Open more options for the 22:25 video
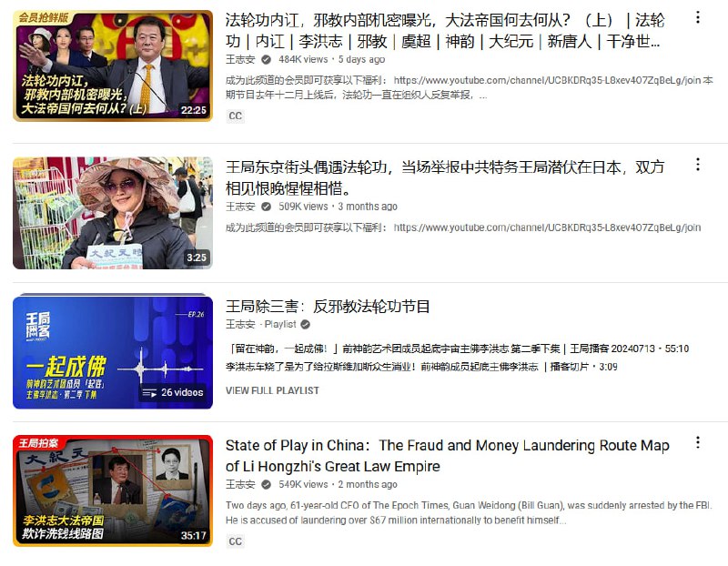728x566 pixels. point(697,17)
